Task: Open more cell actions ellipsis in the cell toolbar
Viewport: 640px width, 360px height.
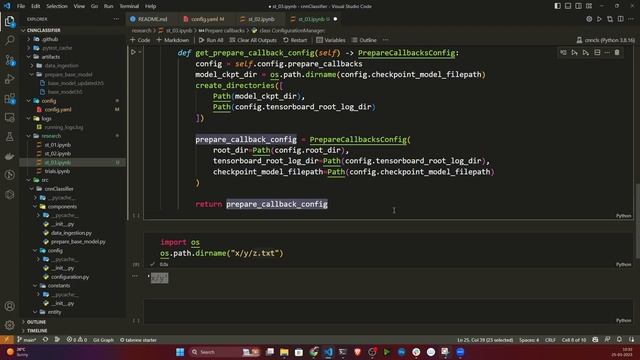Action: point(607,53)
